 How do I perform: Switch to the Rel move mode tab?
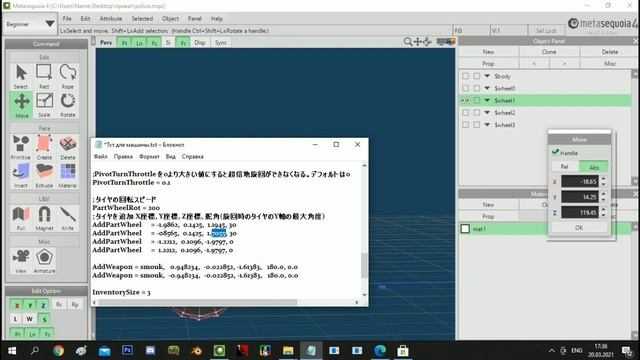click(564, 167)
